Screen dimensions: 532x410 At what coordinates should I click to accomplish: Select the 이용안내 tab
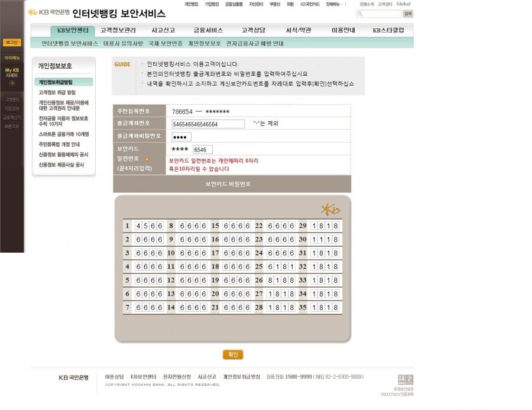(343, 30)
